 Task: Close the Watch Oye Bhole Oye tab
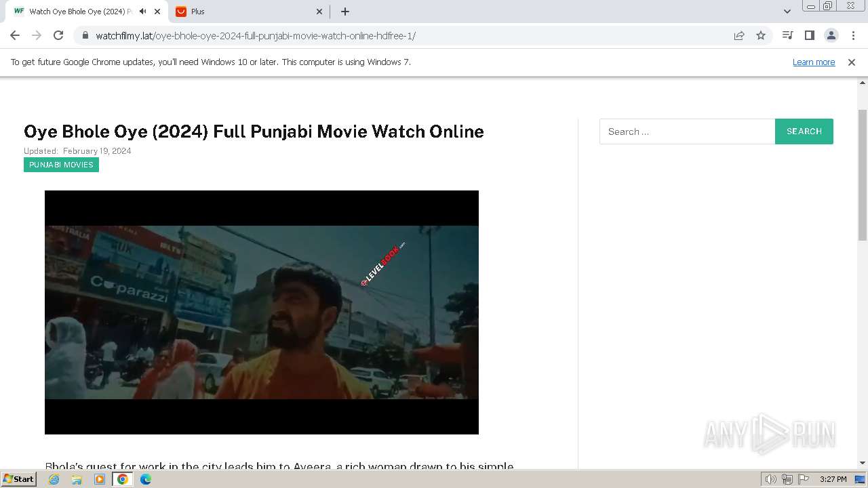pos(157,12)
